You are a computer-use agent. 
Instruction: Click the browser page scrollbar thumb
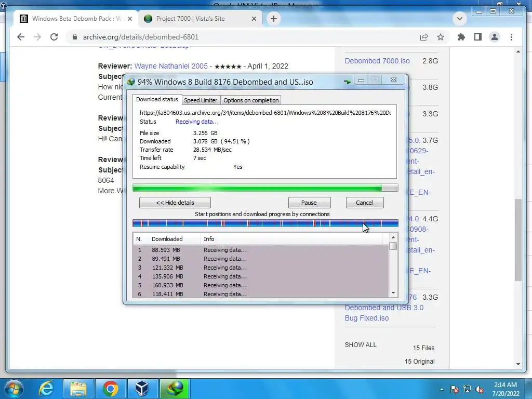pyautogui.click(x=518, y=240)
